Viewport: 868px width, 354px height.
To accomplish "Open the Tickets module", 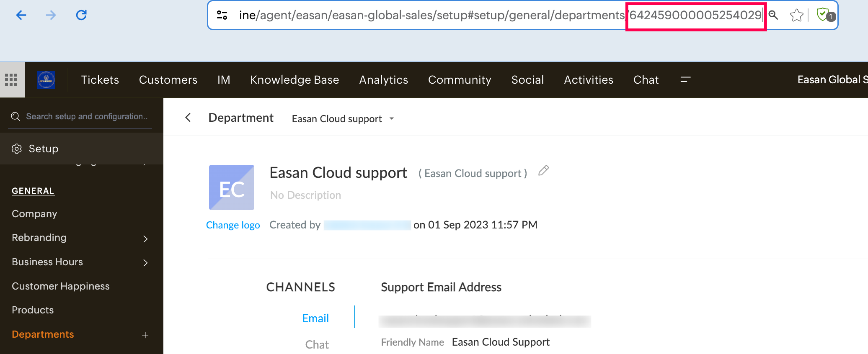I will click(x=100, y=80).
